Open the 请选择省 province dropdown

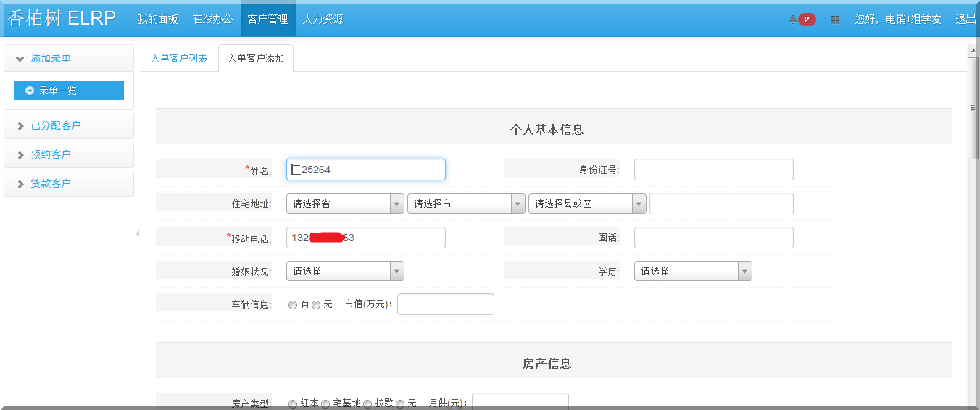point(345,204)
